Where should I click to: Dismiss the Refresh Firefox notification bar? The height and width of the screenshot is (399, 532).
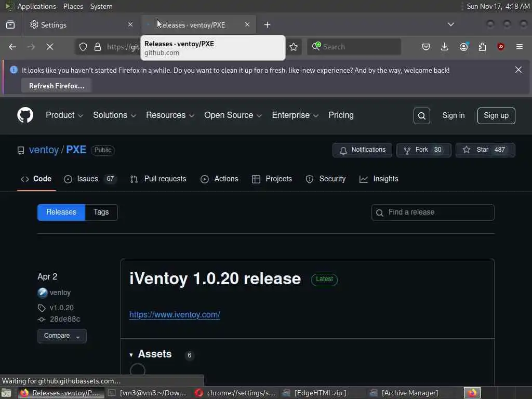(x=518, y=70)
